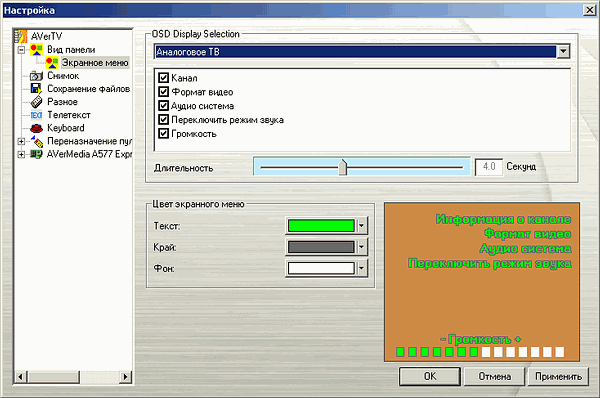Image resolution: width=600 pixels, height=398 pixels.
Task: Select the Вид панели icon
Action: tap(36, 50)
